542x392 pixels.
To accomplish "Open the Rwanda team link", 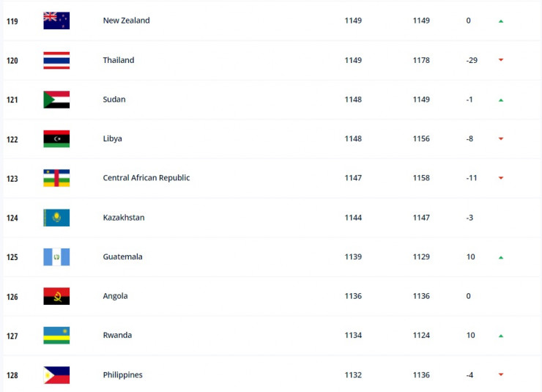I will point(118,336).
